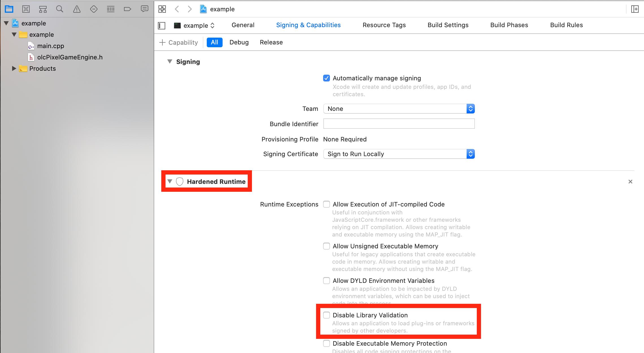Switch to the Build Phases tab
The width and height of the screenshot is (644, 353).
coord(509,25)
